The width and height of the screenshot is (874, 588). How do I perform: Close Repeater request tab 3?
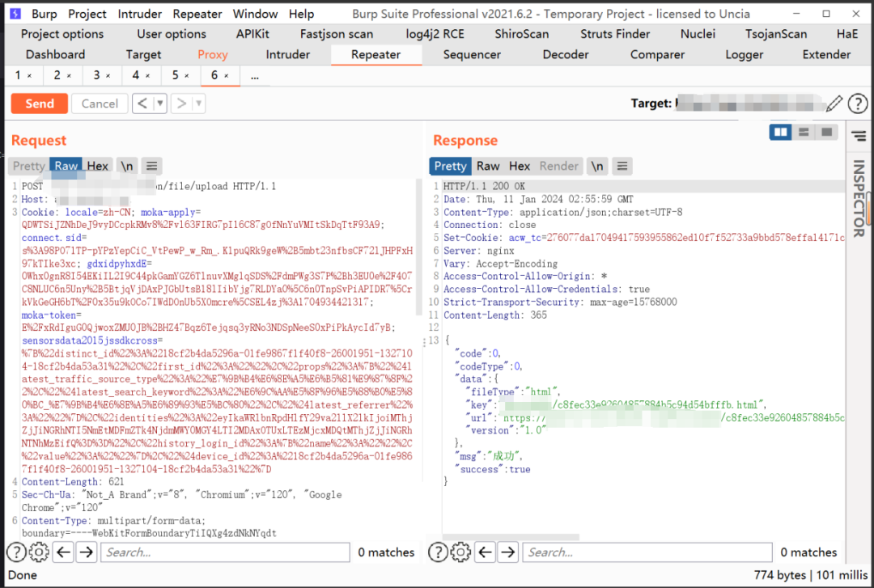point(108,76)
